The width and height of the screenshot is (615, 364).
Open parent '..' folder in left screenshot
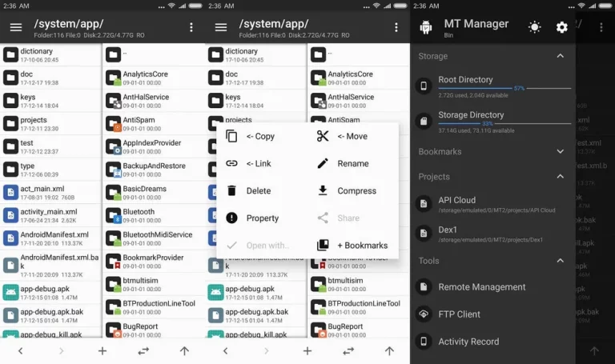pyautogui.click(x=154, y=55)
